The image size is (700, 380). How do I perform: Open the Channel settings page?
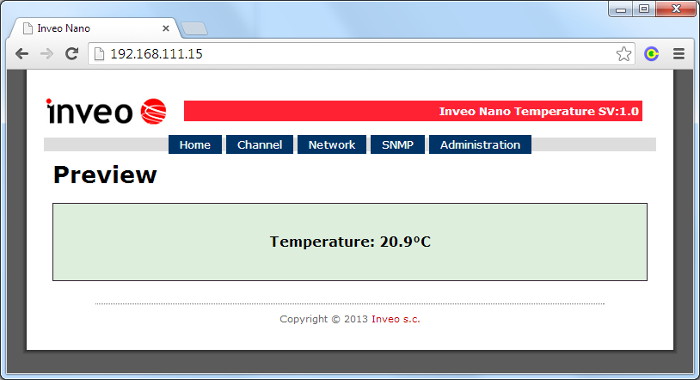click(x=259, y=145)
